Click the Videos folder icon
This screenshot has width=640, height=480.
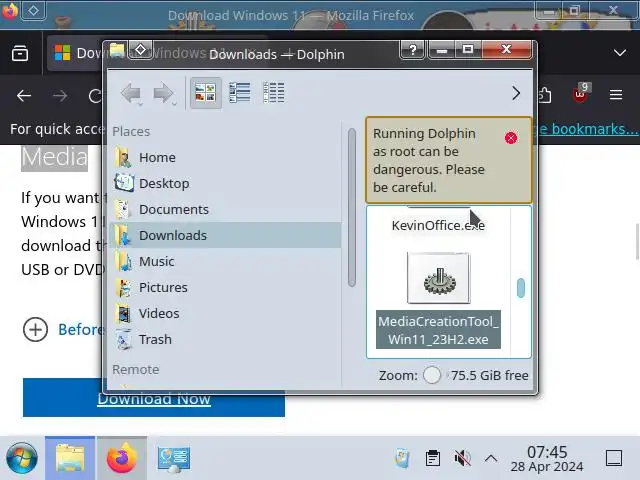(x=124, y=313)
